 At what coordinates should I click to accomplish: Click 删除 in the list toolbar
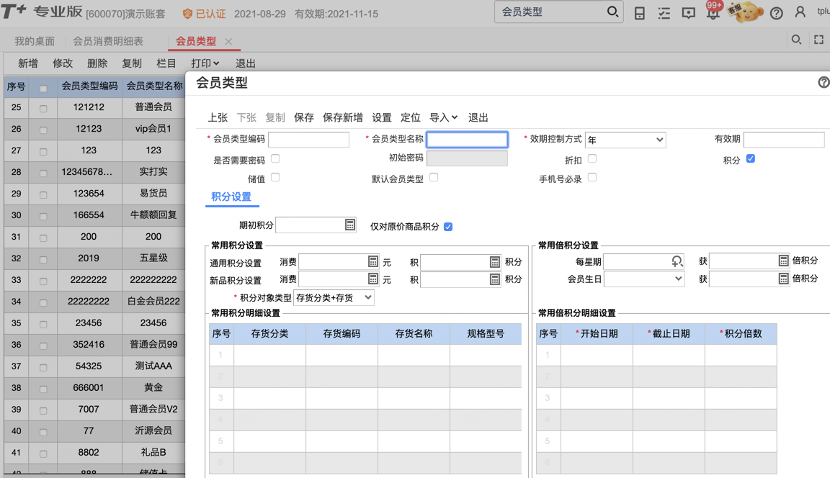[97, 64]
